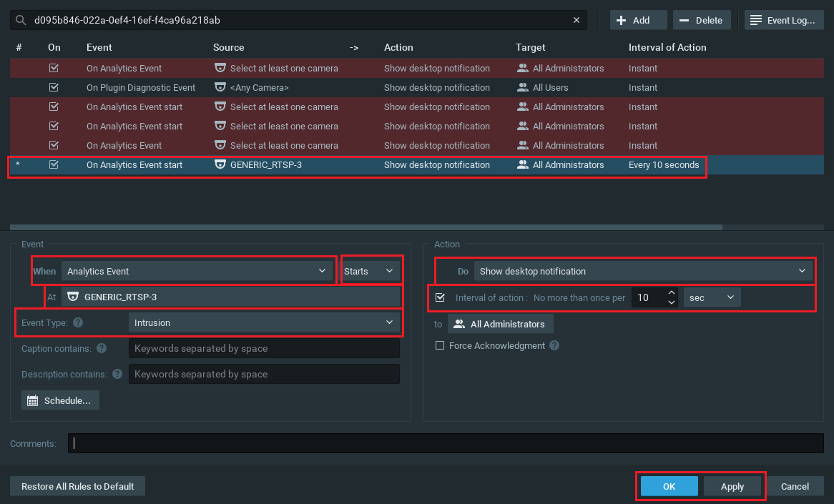Open the When event dropdown
The height and width of the screenshot is (504, 834).
197,271
